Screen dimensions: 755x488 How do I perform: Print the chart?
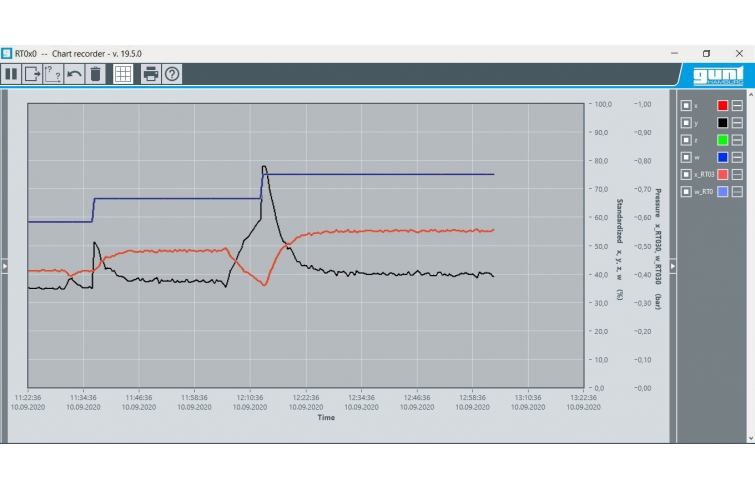click(151, 74)
